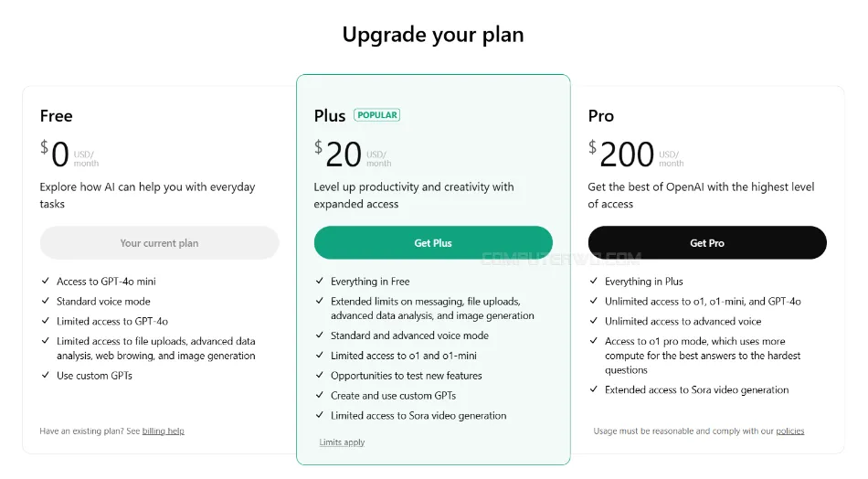Click the Get Plus button
This screenshot has width=868, height=479.
(433, 242)
